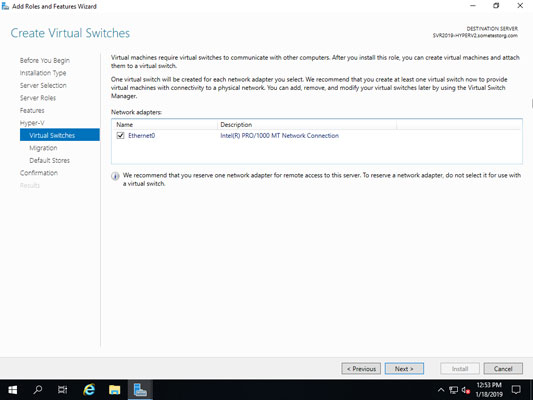The width and height of the screenshot is (533, 400).
Task: Uncheck the Ethernet0 network adapter checkbox
Action: 120,136
